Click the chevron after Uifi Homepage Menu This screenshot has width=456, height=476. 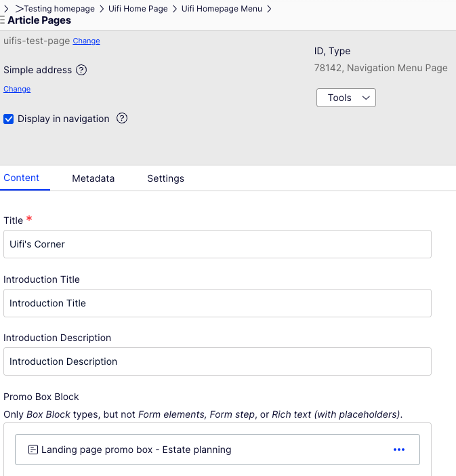click(269, 9)
